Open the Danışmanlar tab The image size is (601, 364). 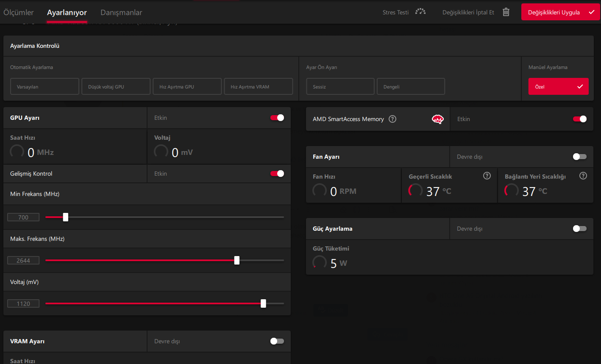click(121, 13)
